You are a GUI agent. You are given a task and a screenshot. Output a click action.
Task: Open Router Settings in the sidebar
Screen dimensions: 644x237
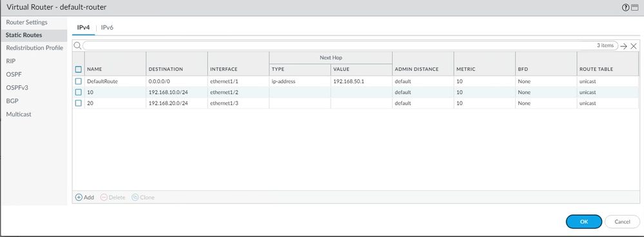point(26,22)
